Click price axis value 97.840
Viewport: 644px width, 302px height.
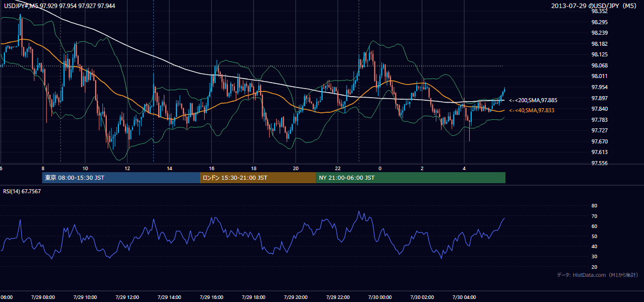(600, 109)
